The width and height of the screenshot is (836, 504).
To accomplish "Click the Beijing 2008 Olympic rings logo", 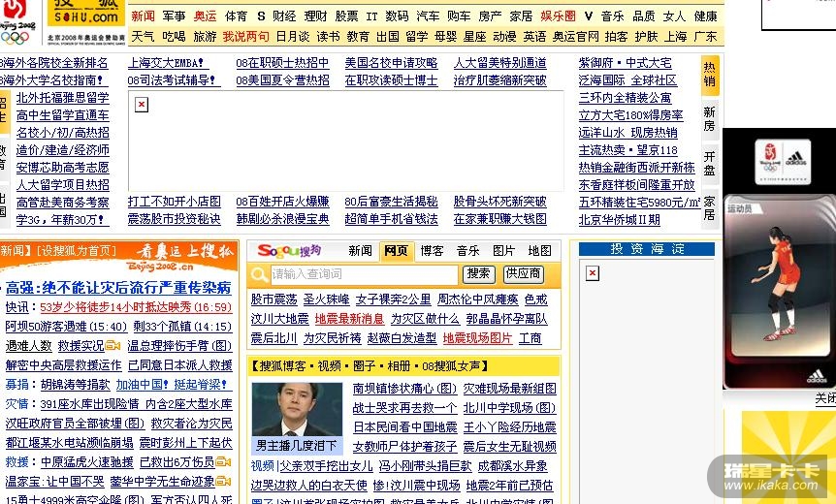I will coord(17,22).
